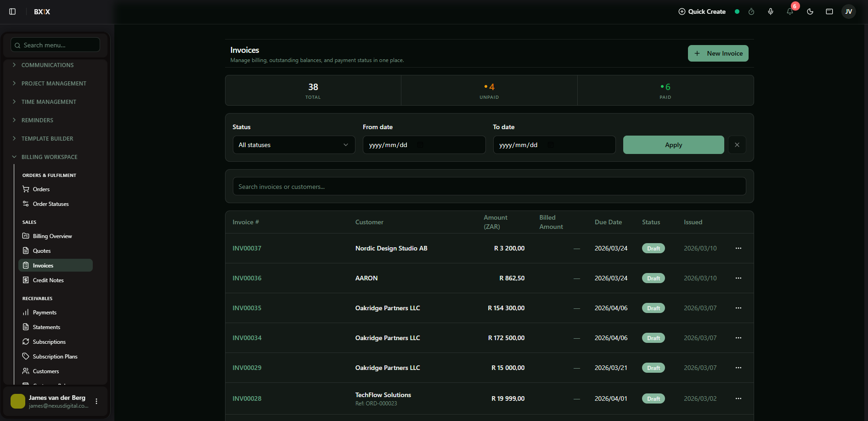Viewport: 868px width, 421px height.
Task: Click the notifications bell icon
Action: click(790, 11)
